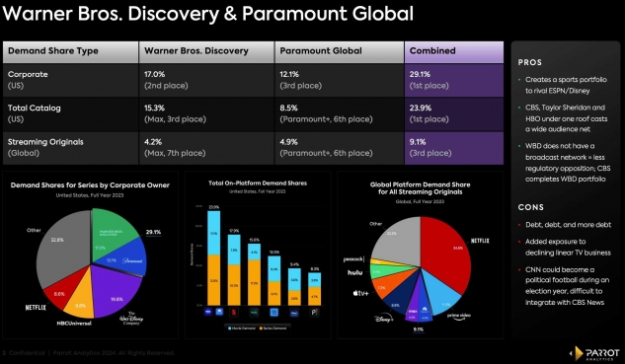Click the Series Demand legend swatch

261,328
